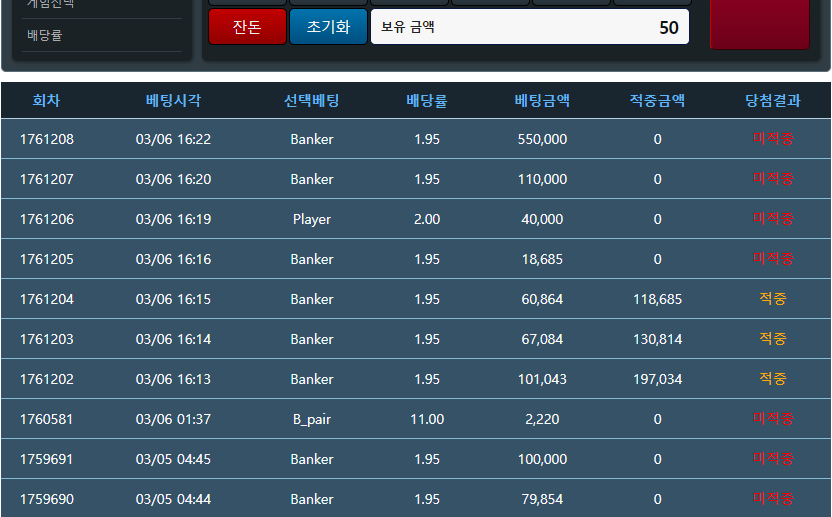Click bet amount 60,864
Viewport: 832px width, 517px height.
click(x=542, y=299)
